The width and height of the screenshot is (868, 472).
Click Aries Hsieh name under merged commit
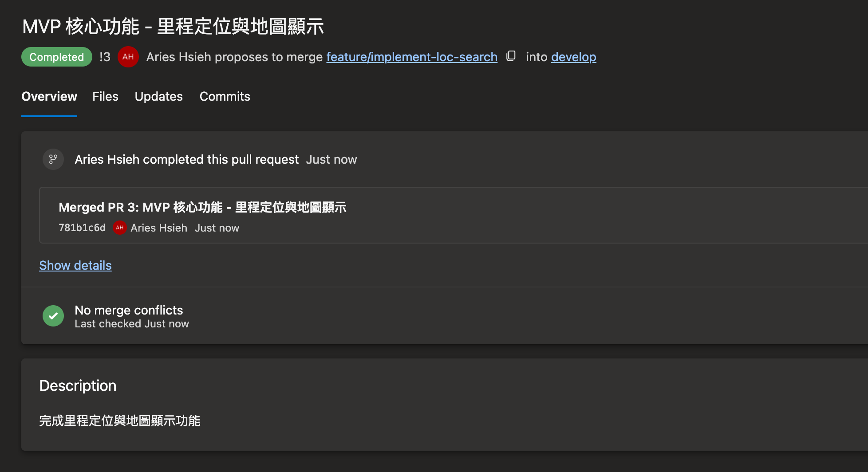(x=159, y=228)
